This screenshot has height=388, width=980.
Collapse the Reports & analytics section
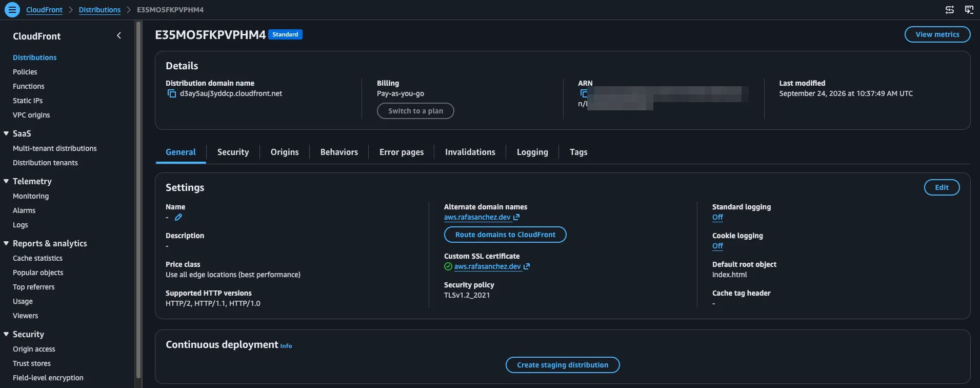coord(6,243)
